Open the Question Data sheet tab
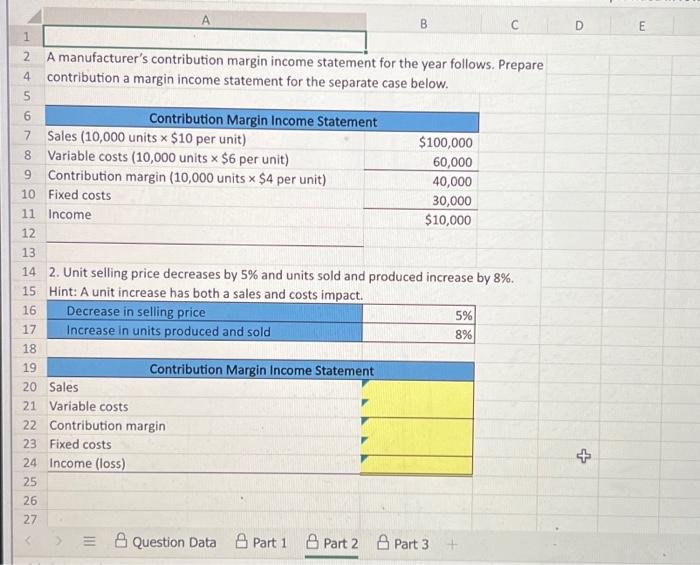Image resolution: width=700 pixels, height=565 pixels. [x=166, y=542]
